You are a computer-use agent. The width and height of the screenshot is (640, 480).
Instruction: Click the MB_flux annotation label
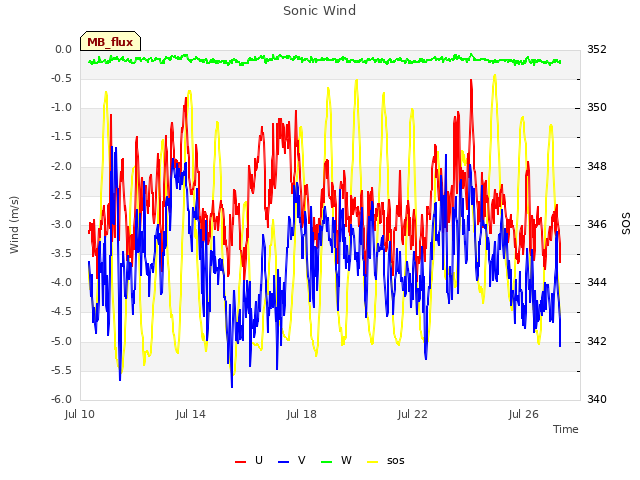(110, 42)
